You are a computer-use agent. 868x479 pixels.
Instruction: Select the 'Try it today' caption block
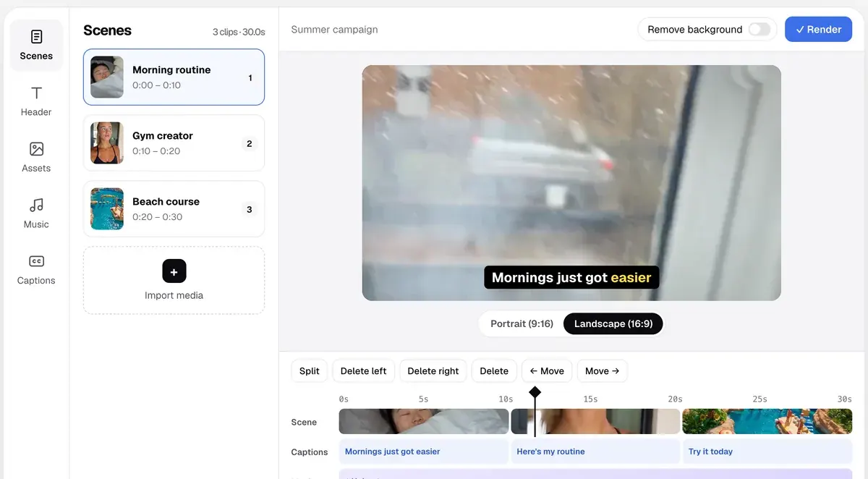[x=767, y=452]
